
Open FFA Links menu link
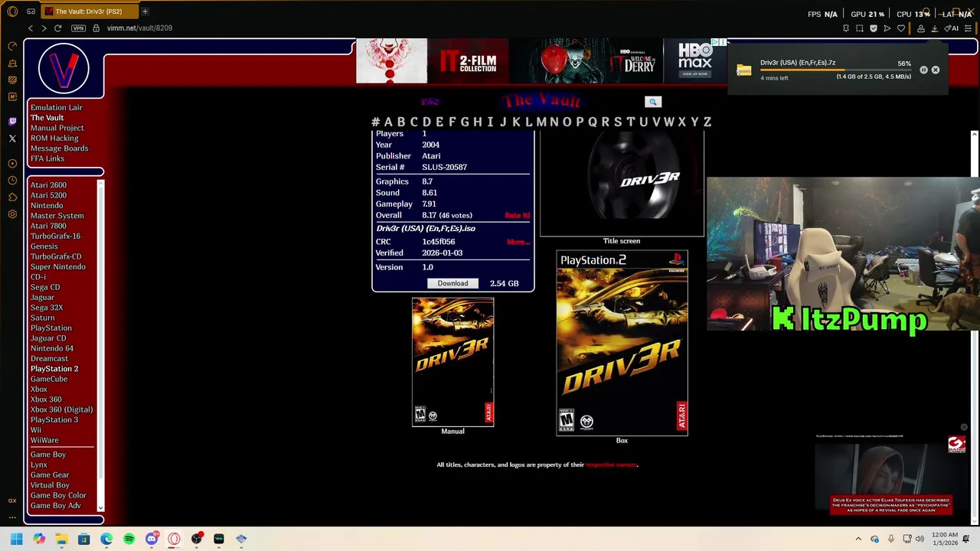click(47, 158)
